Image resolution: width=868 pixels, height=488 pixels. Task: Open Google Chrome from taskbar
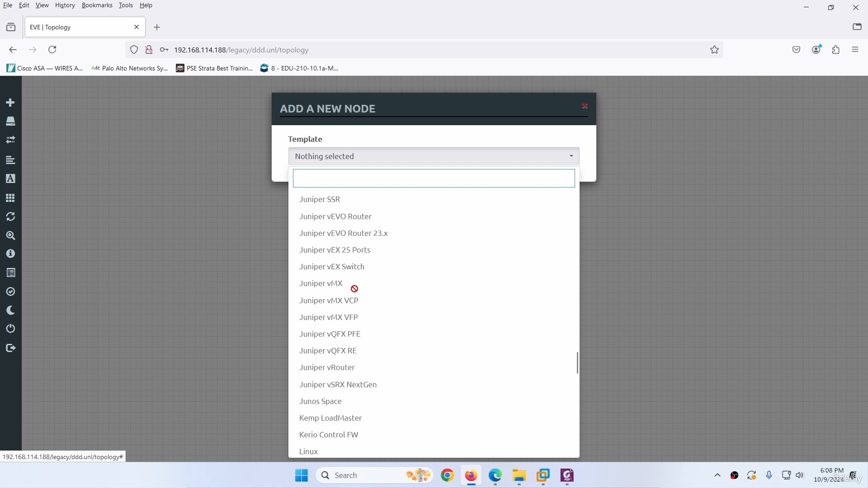(x=447, y=475)
